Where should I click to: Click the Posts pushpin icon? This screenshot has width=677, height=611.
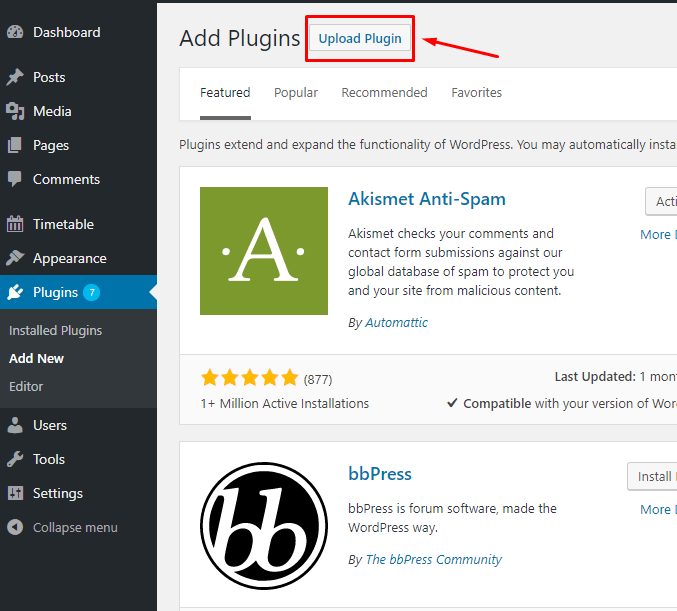pyautogui.click(x=15, y=77)
